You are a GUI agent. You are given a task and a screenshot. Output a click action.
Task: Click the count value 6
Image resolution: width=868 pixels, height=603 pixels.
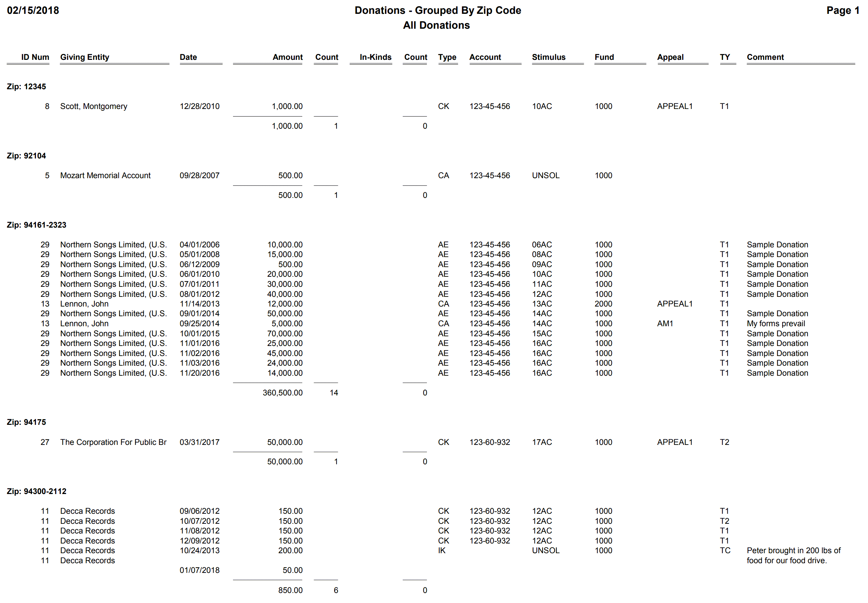[336, 590]
